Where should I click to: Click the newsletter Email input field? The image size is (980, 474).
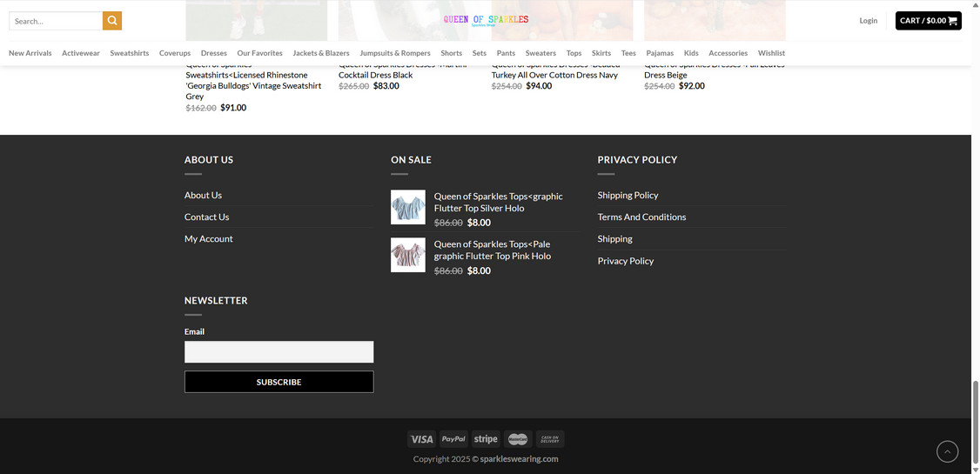(x=279, y=351)
